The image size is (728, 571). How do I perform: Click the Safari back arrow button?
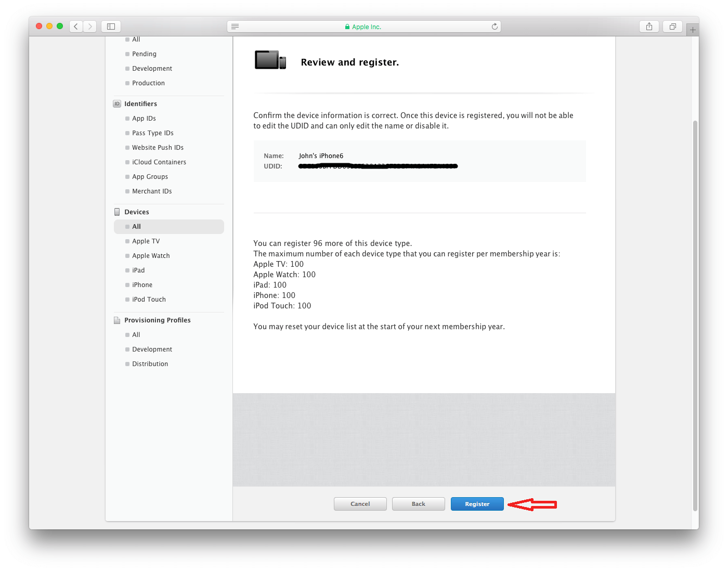click(x=76, y=27)
